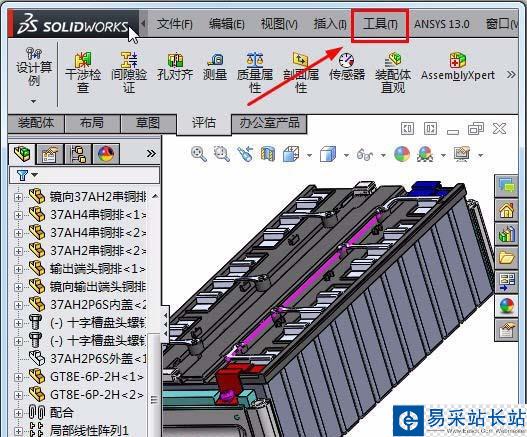This screenshot has width=527, height=437.
Task: Open the Design Library task pane icon
Action: [x=506, y=234]
